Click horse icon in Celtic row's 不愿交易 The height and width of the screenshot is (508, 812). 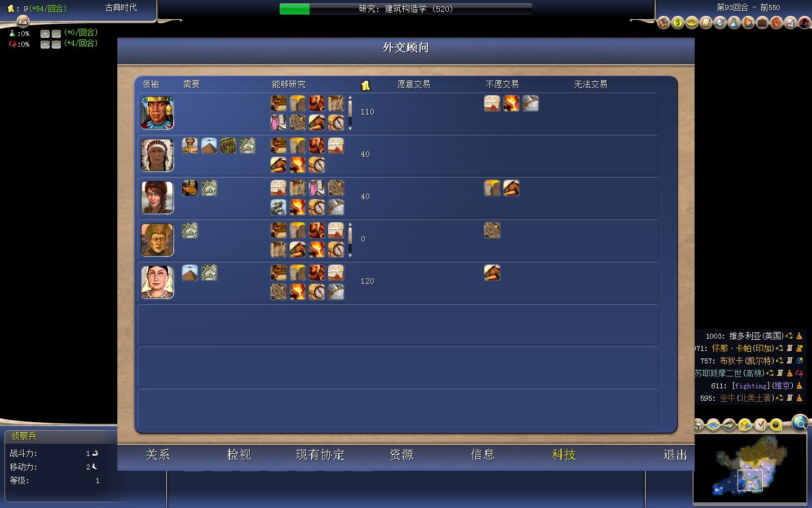(x=511, y=189)
